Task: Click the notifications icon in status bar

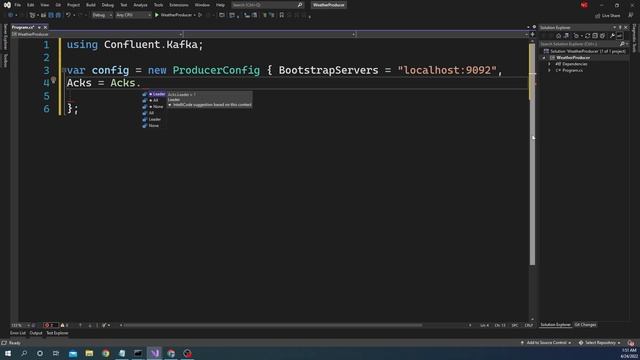Action: (x=631, y=343)
